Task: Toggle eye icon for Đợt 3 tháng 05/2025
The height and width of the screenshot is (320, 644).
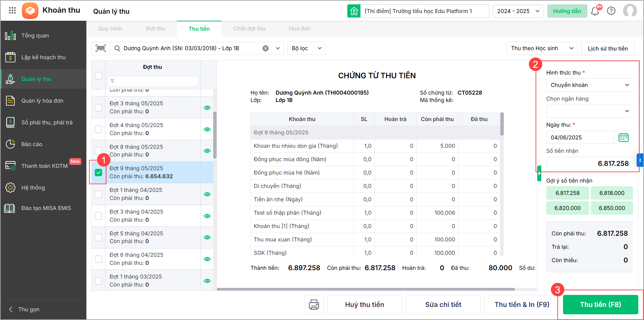Action: 207,108
